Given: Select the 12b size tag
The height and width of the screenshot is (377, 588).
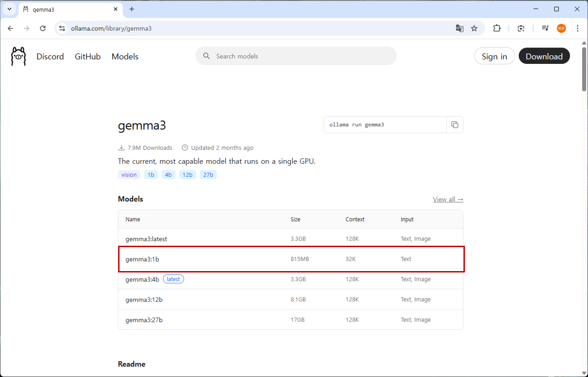Looking at the screenshot, I should (x=187, y=175).
